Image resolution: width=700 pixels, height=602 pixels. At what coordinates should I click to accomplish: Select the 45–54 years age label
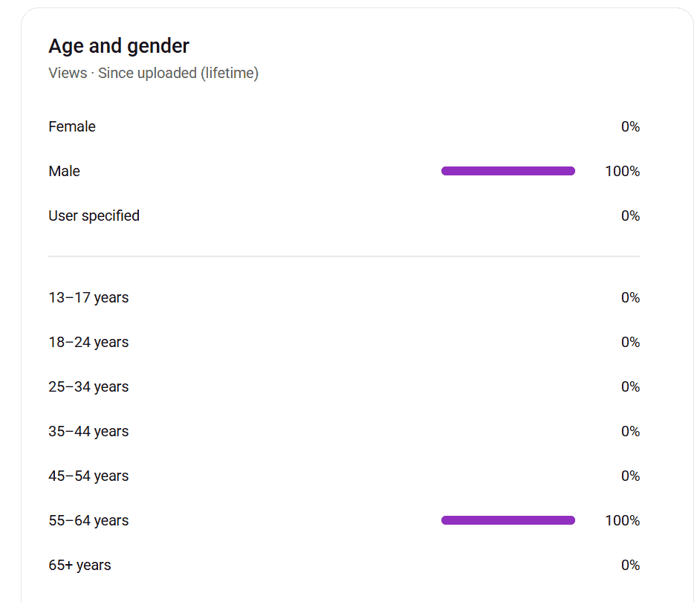[88, 476]
